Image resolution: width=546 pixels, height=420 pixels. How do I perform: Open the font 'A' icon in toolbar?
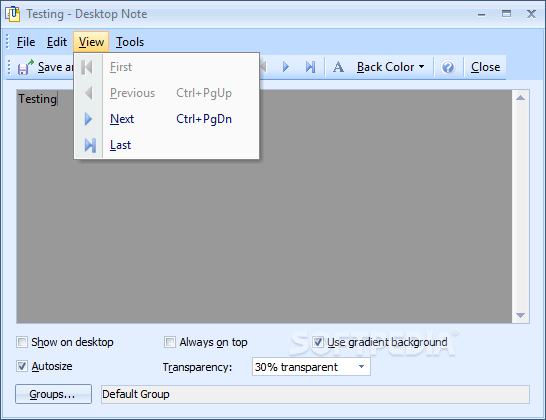tap(338, 67)
